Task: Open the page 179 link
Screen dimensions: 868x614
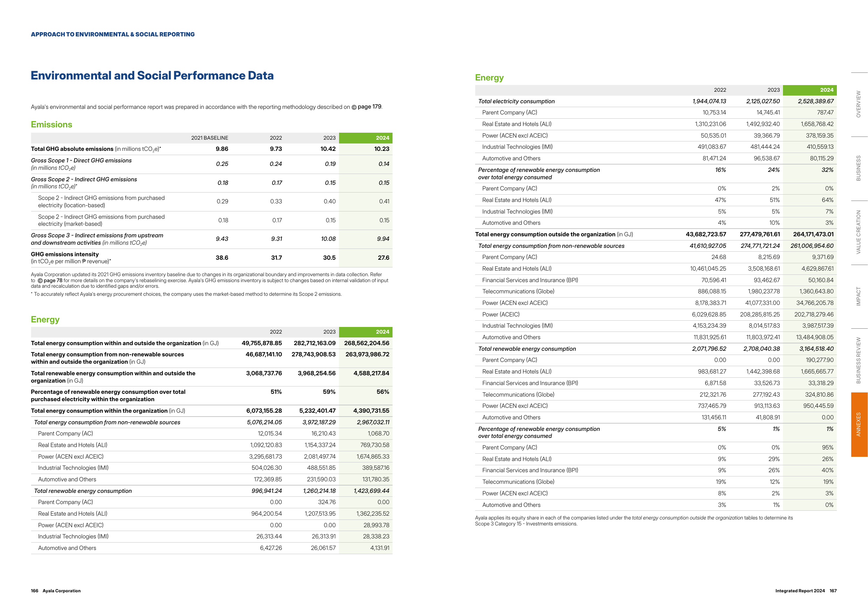Action: pyautogui.click(x=369, y=107)
